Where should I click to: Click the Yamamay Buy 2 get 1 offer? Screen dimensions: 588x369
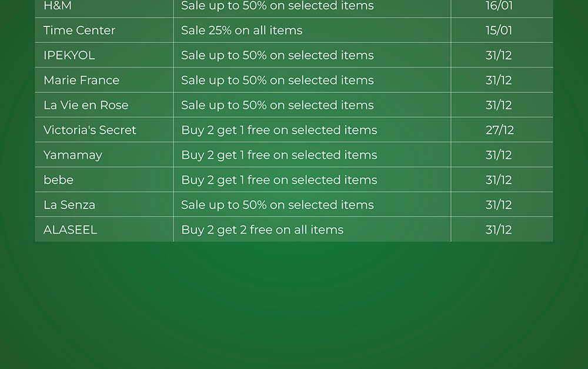pos(279,155)
